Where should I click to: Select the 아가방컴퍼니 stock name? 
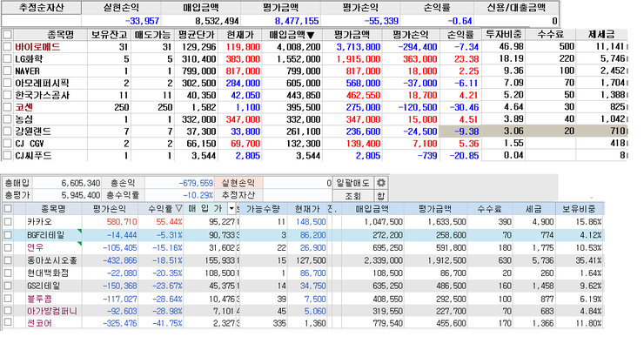tap(52, 311)
